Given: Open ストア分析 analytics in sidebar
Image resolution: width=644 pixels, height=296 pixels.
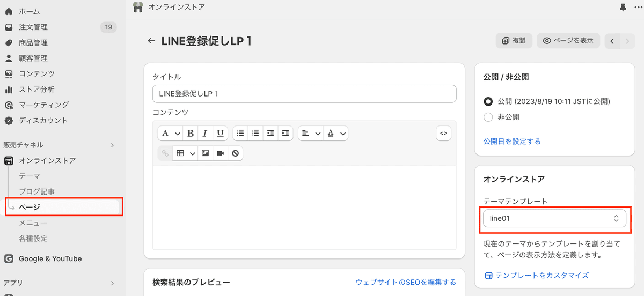Looking at the screenshot, I should 36,89.
